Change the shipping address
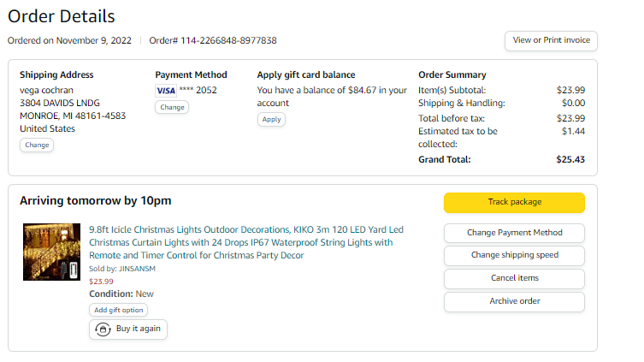The width and height of the screenshot is (644, 362). pyautogui.click(x=37, y=145)
